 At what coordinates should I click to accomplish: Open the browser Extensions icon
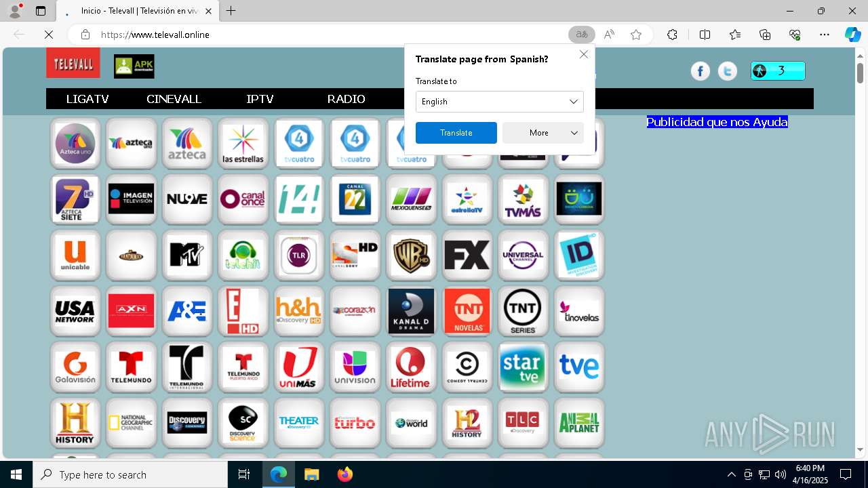click(672, 35)
